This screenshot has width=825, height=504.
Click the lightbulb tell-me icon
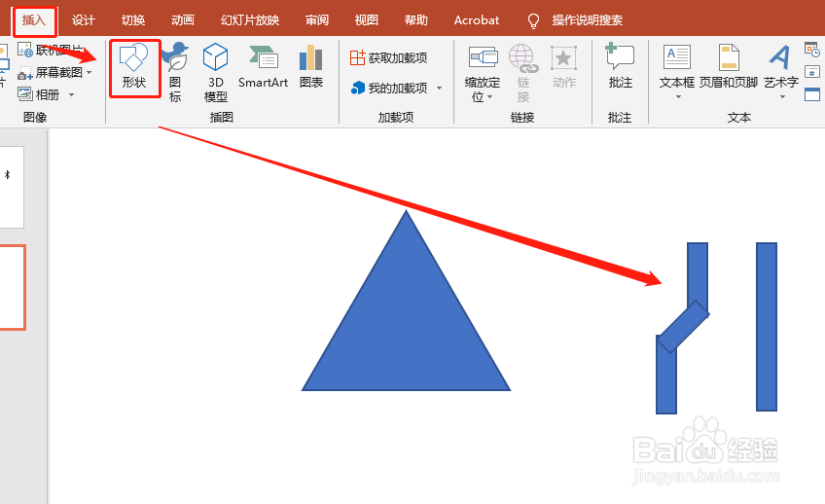(x=533, y=21)
